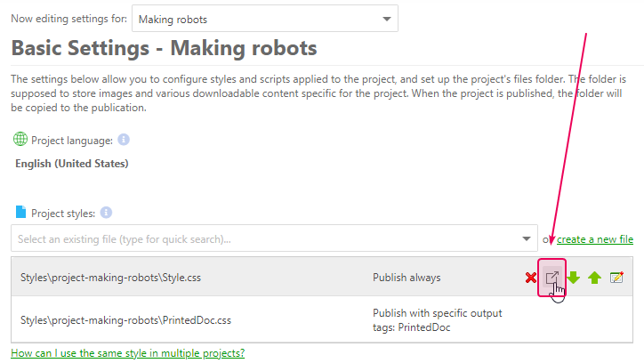Open Style.css in a new window icon

[x=552, y=278]
